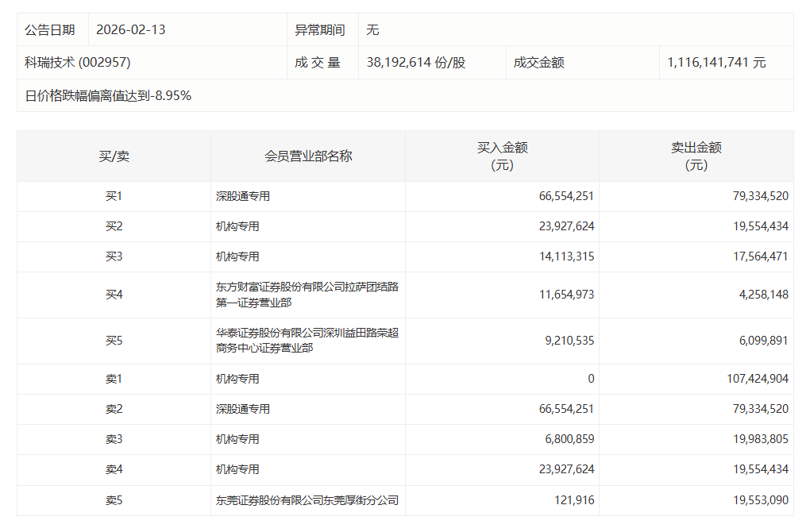Select the buy amount 66,554,251 in 买1
The width and height of the screenshot is (806, 532).
(x=565, y=196)
